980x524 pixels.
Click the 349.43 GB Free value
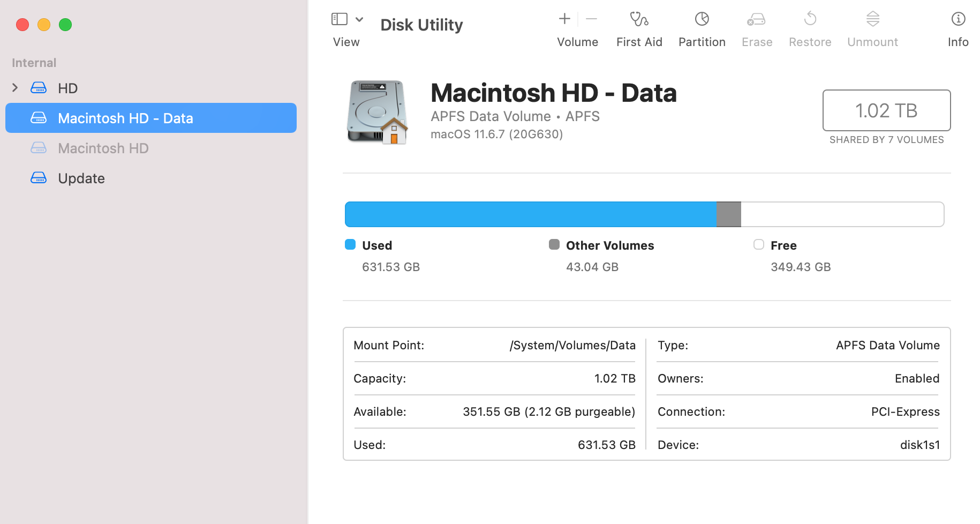pyautogui.click(x=801, y=267)
